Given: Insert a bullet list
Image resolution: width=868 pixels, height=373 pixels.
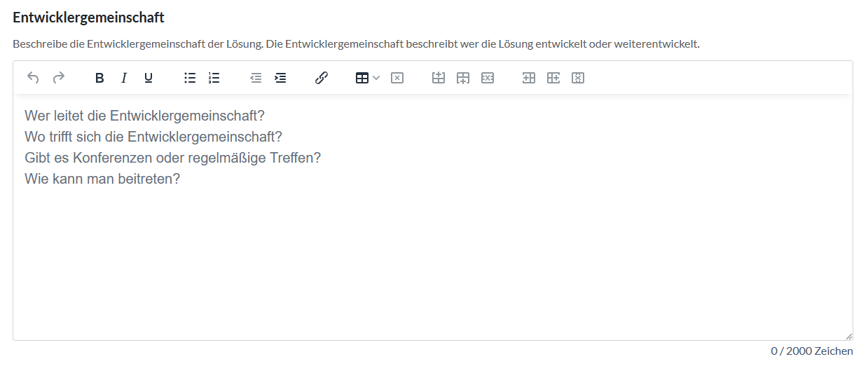Looking at the screenshot, I should point(190,78).
